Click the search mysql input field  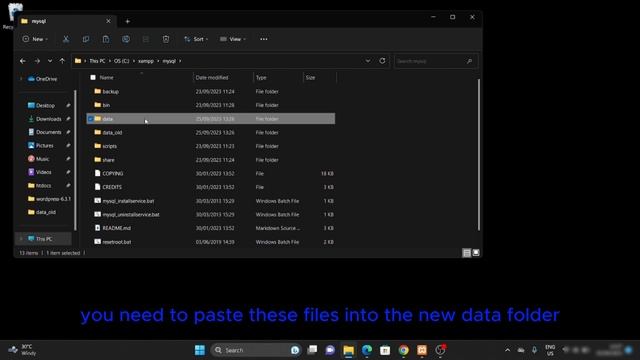tap(436, 61)
